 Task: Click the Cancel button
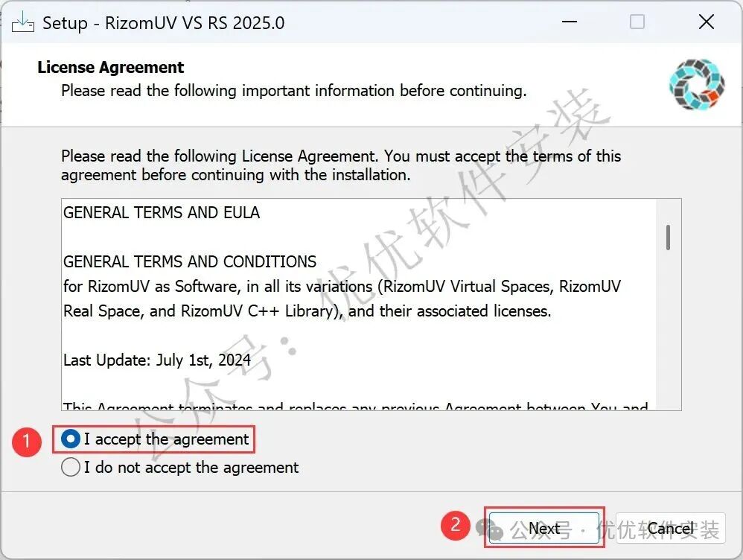[x=671, y=528]
